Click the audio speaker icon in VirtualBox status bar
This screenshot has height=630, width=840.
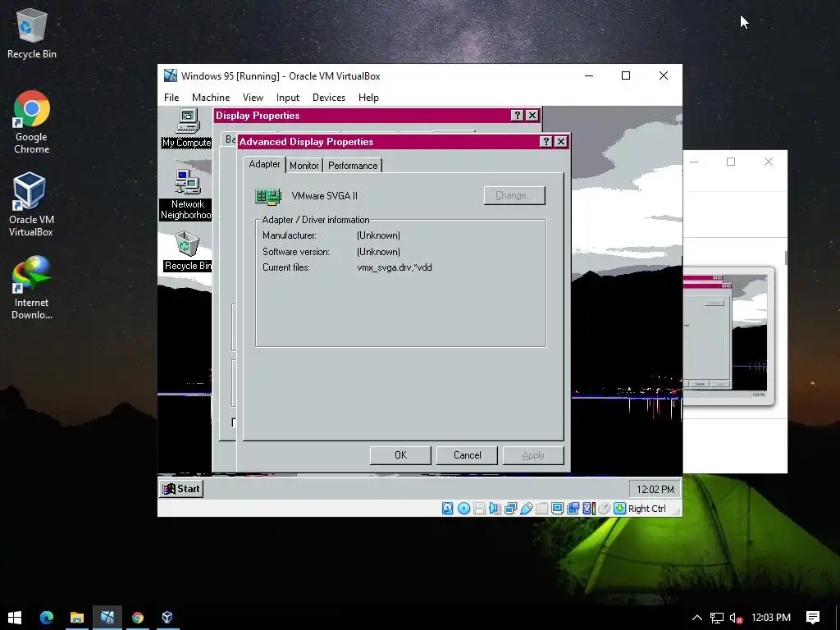(x=495, y=509)
